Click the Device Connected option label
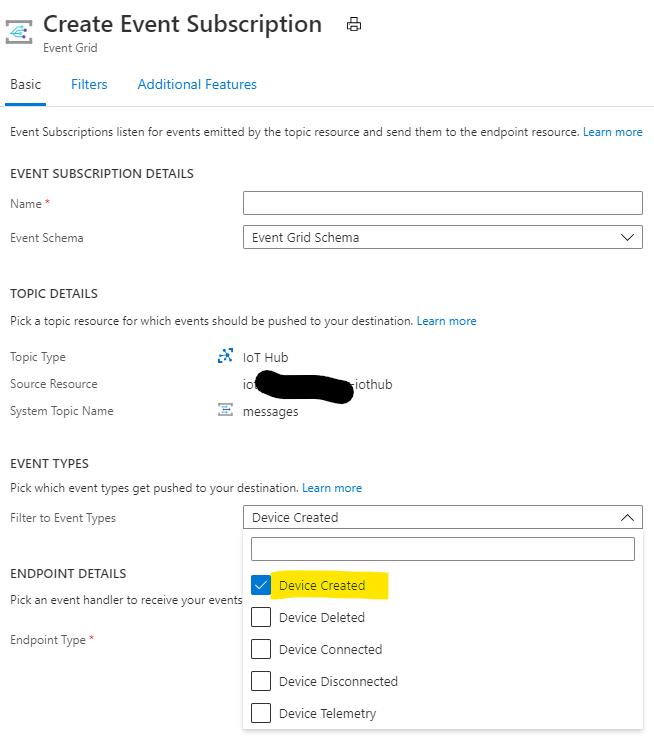The height and width of the screenshot is (740, 654). tap(330, 649)
